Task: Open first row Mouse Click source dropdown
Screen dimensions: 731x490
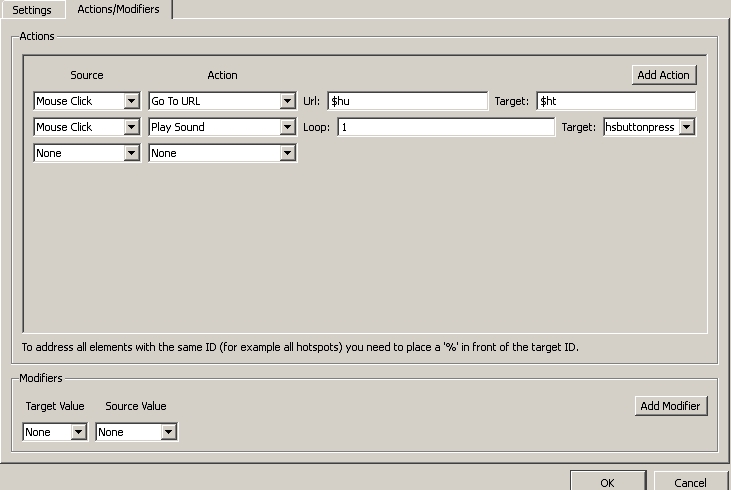Action: click(x=86, y=101)
